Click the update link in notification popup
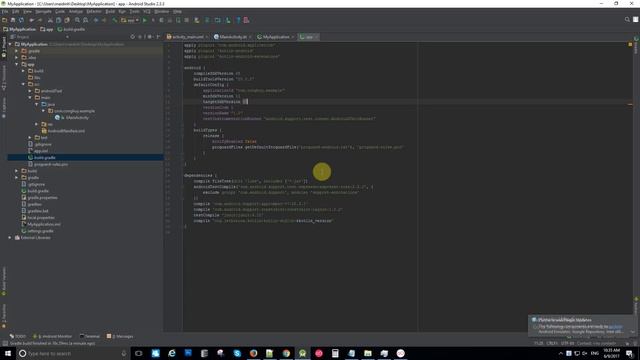 point(616,327)
